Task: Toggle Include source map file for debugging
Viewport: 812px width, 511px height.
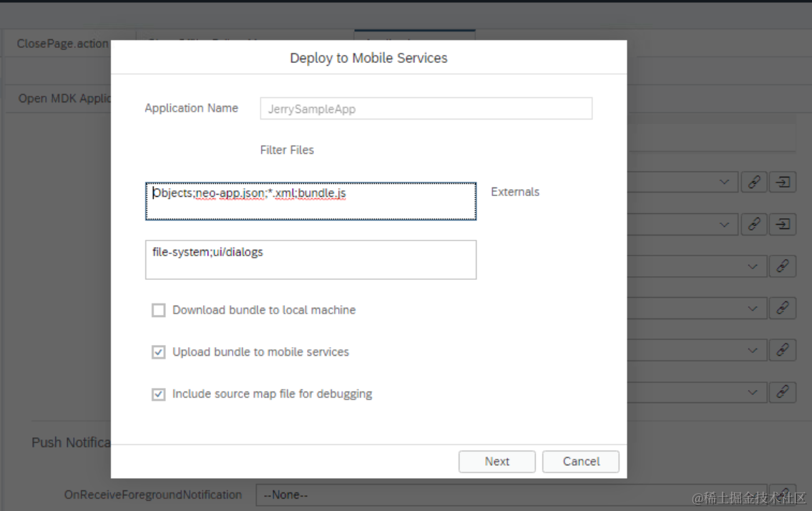Action: [158, 394]
